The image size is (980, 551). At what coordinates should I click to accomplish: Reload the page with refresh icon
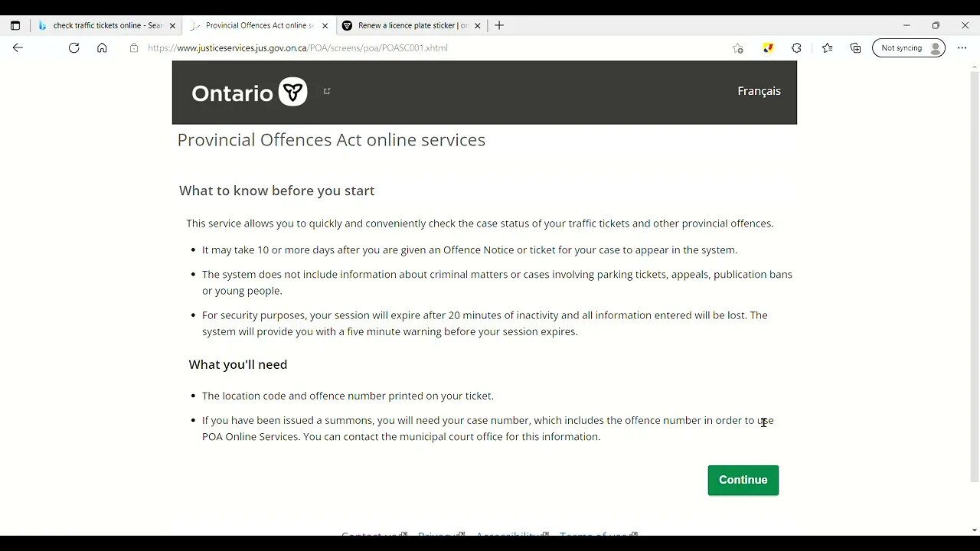[73, 47]
